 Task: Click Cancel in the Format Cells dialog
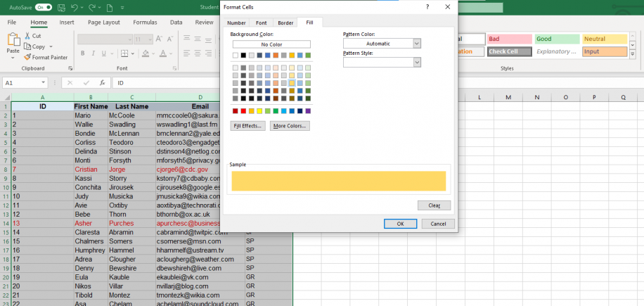[x=438, y=224]
